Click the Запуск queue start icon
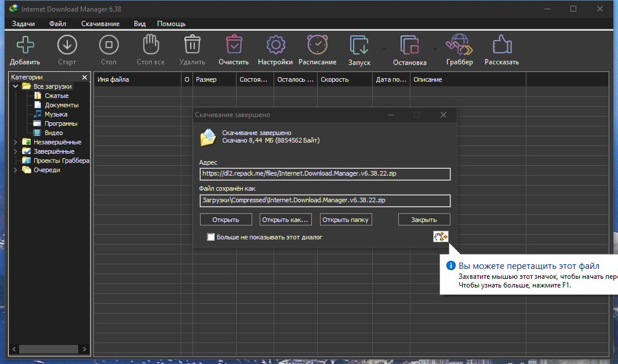618x364 pixels. tap(359, 45)
